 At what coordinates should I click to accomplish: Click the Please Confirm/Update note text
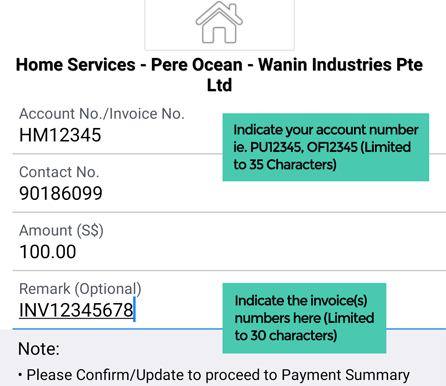[214, 375]
